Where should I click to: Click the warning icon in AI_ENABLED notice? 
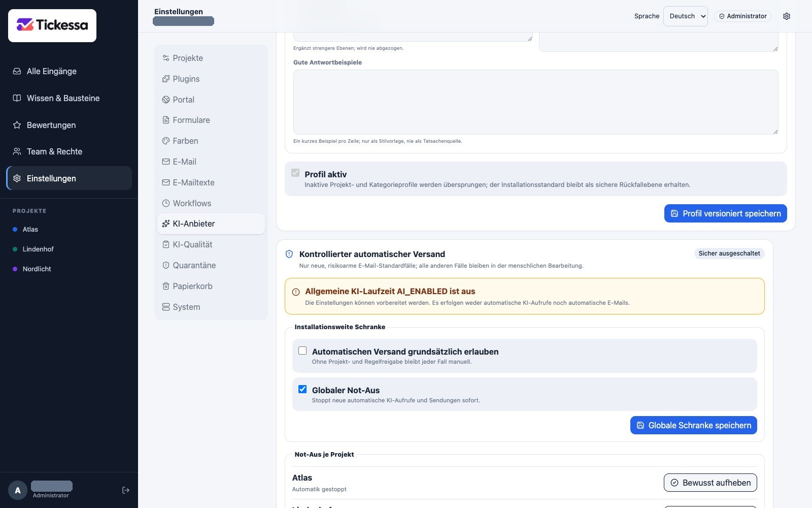coord(296,292)
